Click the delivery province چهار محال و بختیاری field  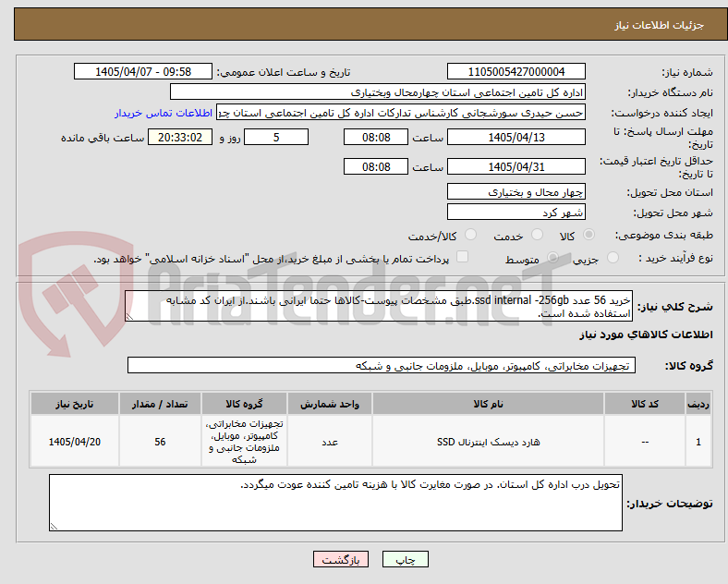point(516,191)
